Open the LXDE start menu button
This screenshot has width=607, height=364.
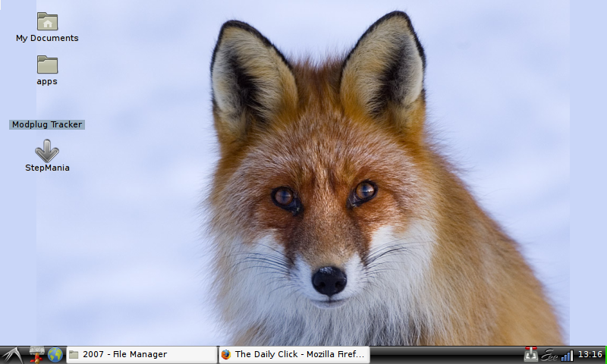point(11,355)
